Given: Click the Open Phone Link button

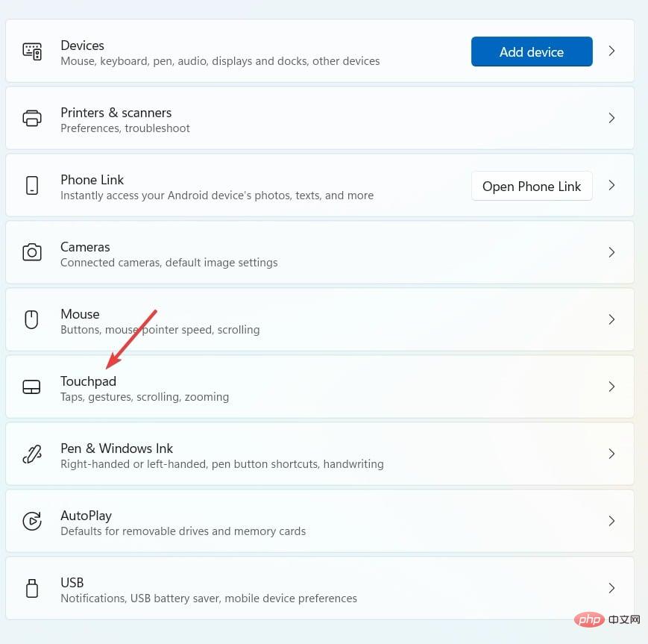Looking at the screenshot, I should [x=532, y=186].
